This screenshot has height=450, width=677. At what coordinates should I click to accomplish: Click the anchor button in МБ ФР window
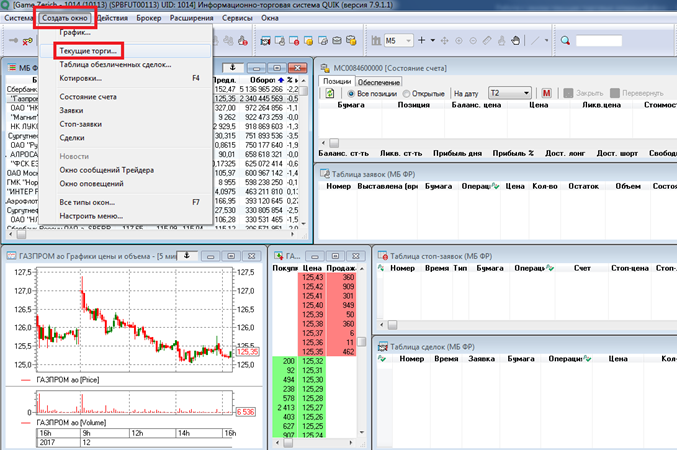coord(232,68)
